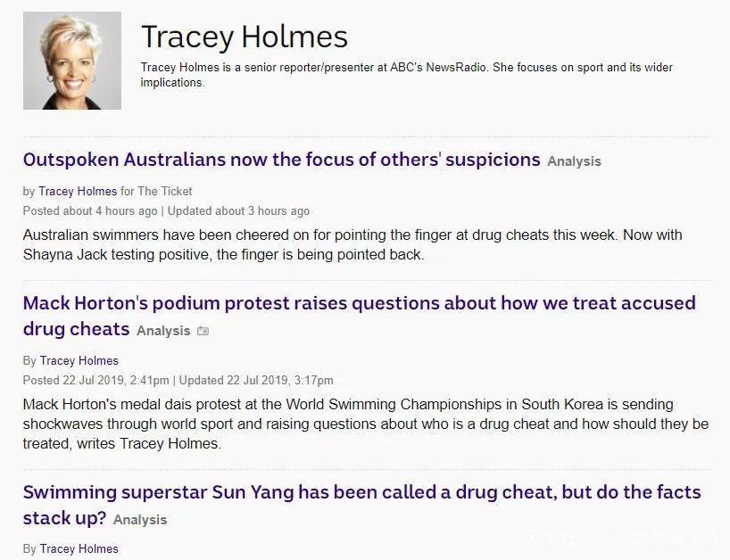This screenshot has width=730, height=560.
Task: Click the Tracey Holmes byline under the Mack Horton article
Action: tap(79, 360)
